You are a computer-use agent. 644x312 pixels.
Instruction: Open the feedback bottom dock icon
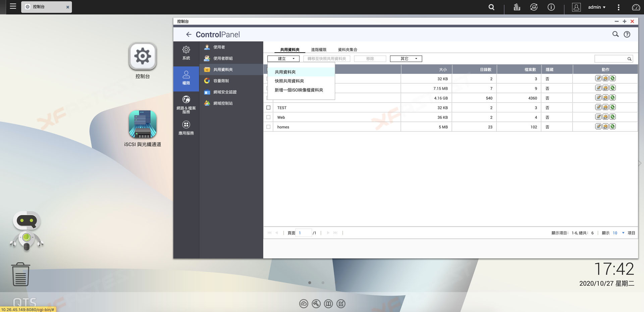(x=341, y=304)
